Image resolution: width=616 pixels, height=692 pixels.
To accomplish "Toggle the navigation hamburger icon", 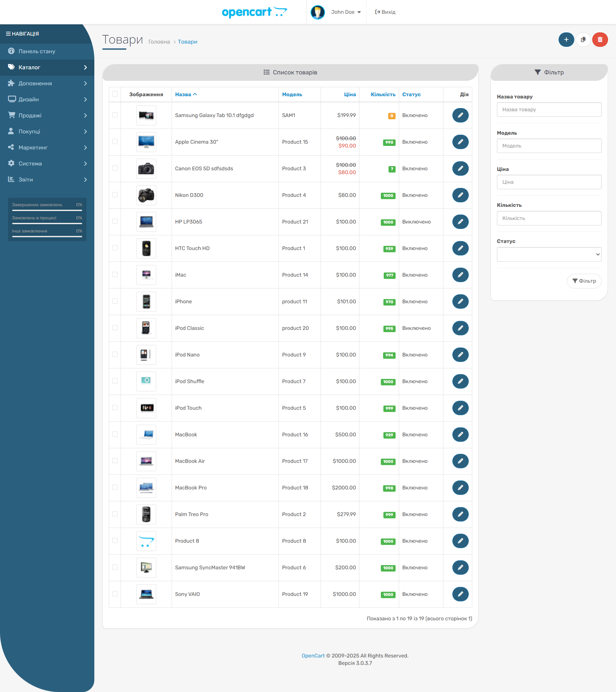I will pyautogui.click(x=8, y=34).
